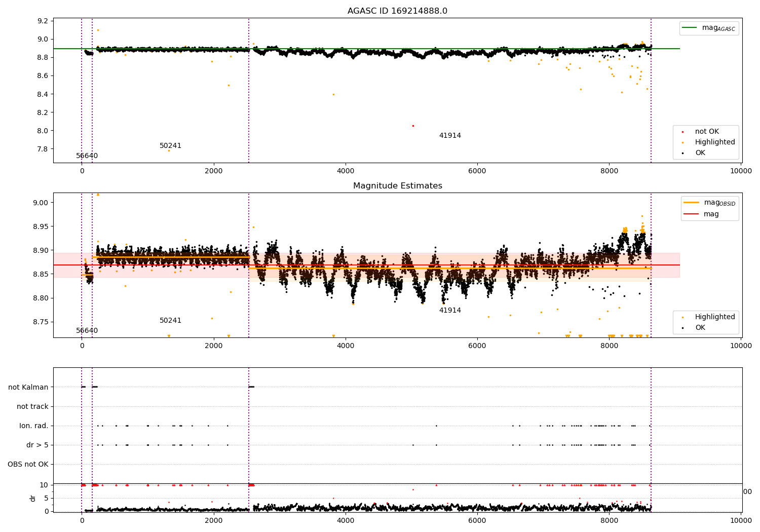Image resolution: width=760 pixels, height=532 pixels.
Task: Click the 50241 annotation in the top plot
Action: pos(170,146)
